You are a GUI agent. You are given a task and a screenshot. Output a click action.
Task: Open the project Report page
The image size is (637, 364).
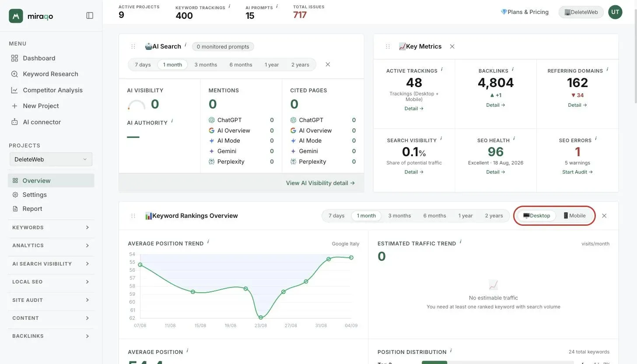pos(51,209)
